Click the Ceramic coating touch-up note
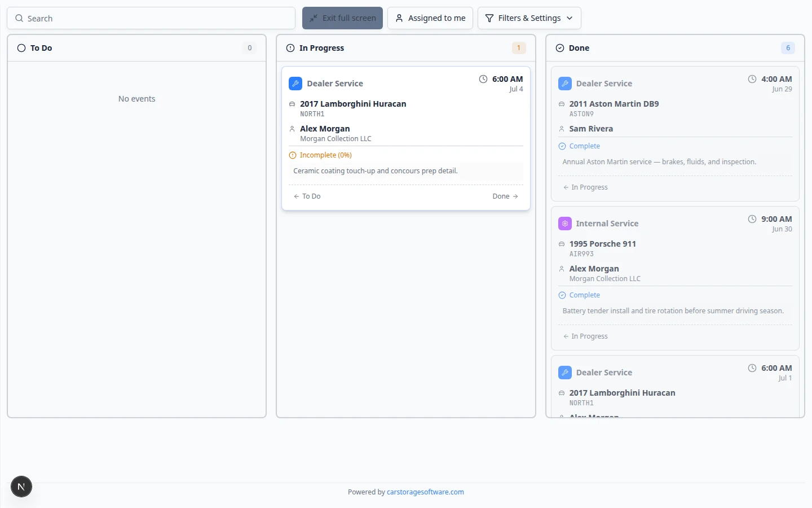 tap(376, 171)
